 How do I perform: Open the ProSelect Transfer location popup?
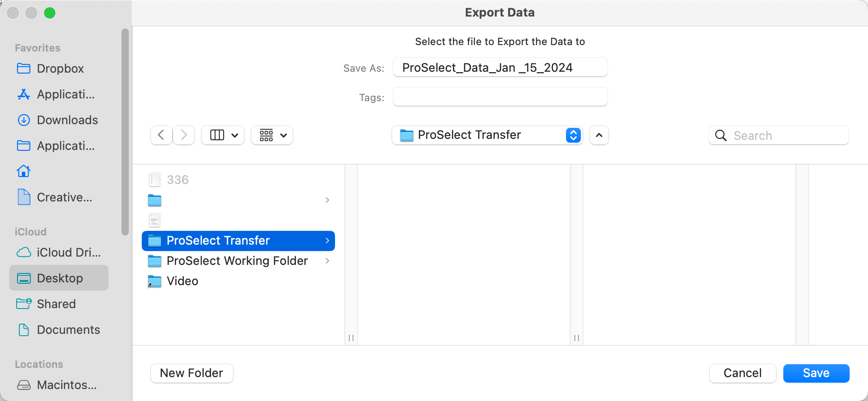tap(487, 135)
